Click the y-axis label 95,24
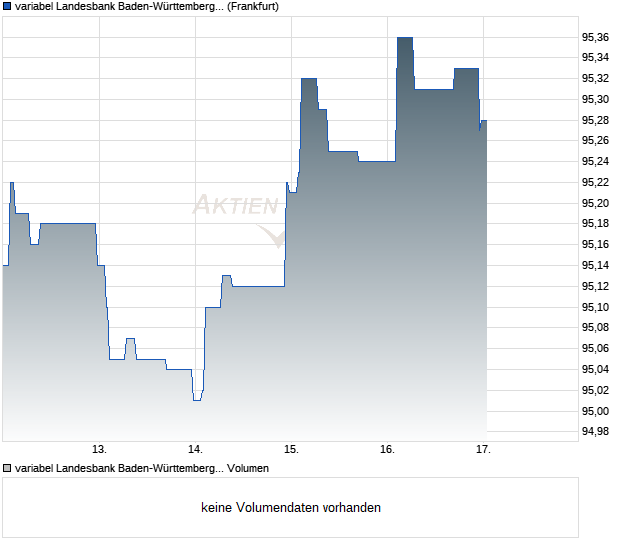This screenshot has height=546, width=620. (x=595, y=161)
